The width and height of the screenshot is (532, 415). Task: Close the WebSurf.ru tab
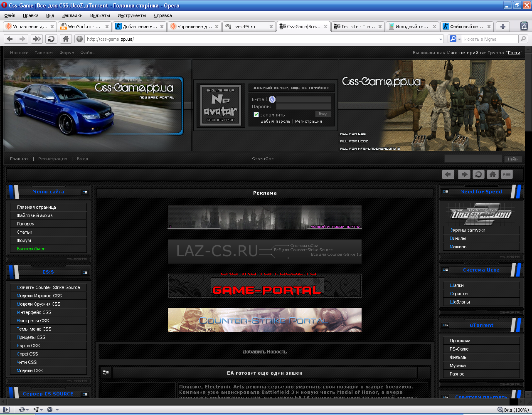107,27
